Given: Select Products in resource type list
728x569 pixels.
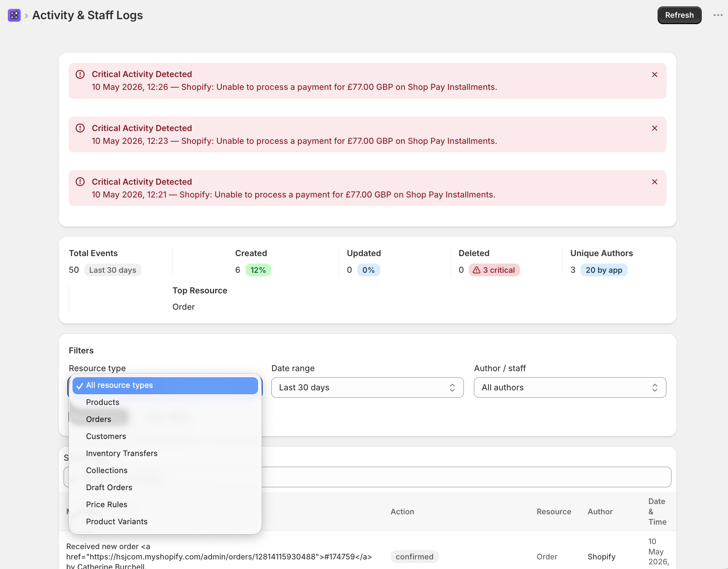Looking at the screenshot, I should click(x=165, y=402).
